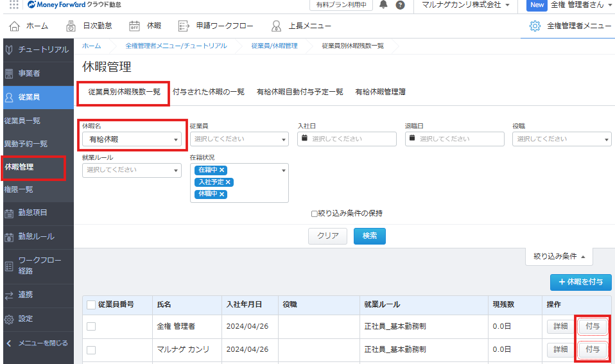Click the home icon in top navigation
Screen dimensions: 615x364
pos(15,26)
